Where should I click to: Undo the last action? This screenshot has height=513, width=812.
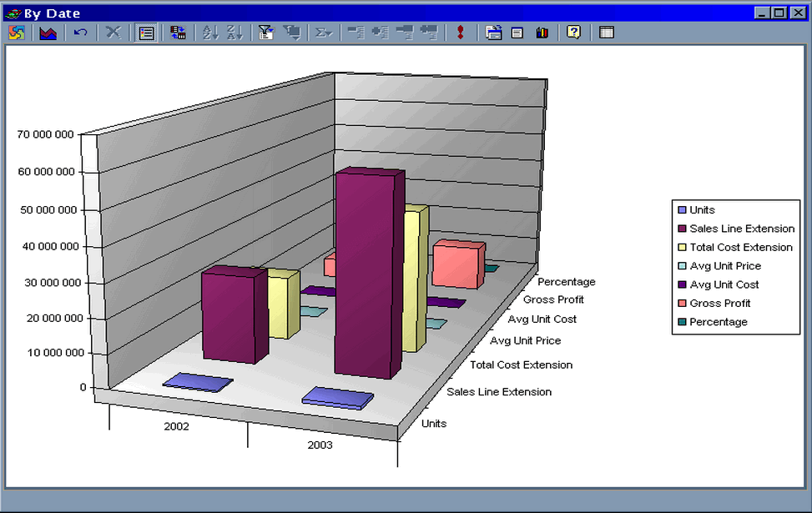(81, 32)
